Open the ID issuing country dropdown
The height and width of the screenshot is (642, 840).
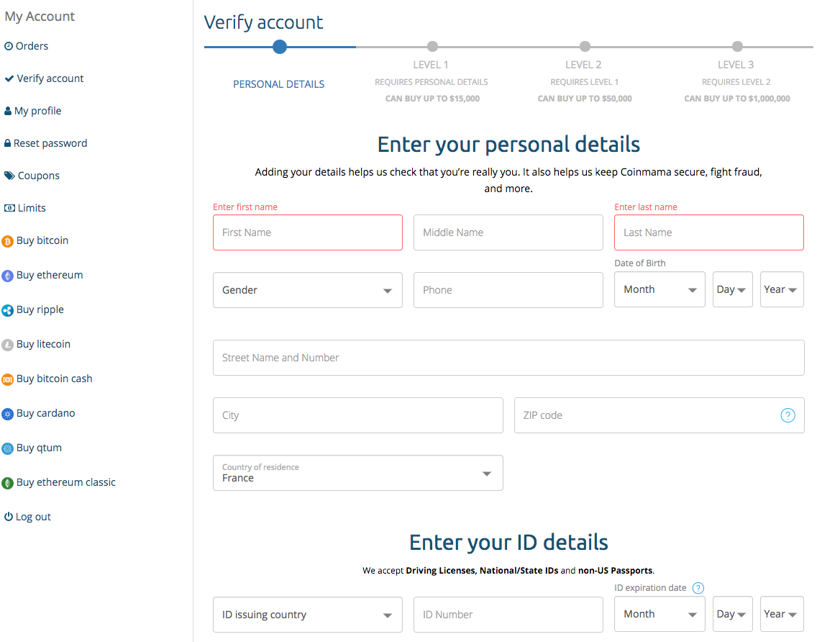coord(308,615)
